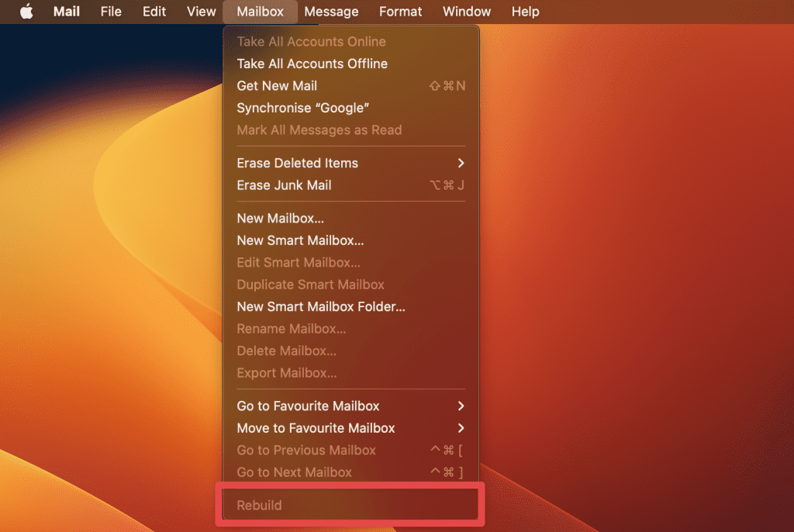Close the open Mailbox menu
The image size is (794, 532).
(260, 11)
